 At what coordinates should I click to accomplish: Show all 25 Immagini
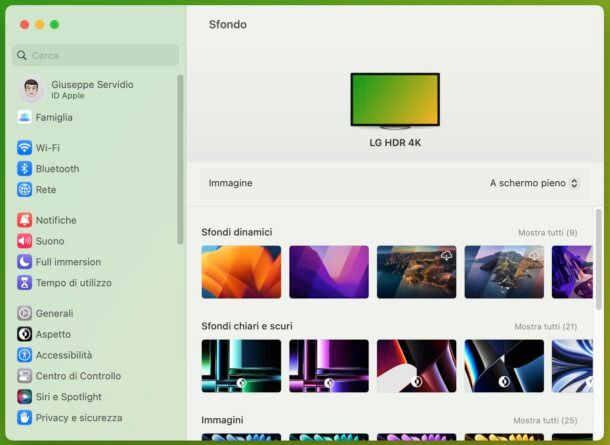click(545, 420)
